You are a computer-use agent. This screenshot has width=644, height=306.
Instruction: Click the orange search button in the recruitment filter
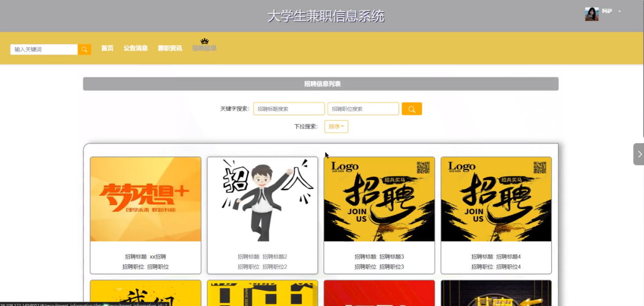412,109
